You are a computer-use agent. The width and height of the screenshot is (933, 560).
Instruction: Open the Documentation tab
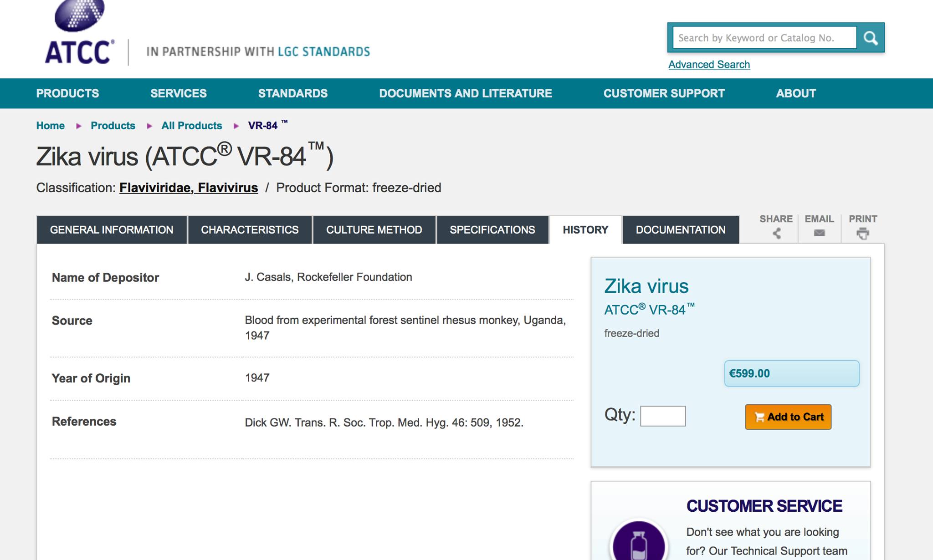pyautogui.click(x=681, y=230)
